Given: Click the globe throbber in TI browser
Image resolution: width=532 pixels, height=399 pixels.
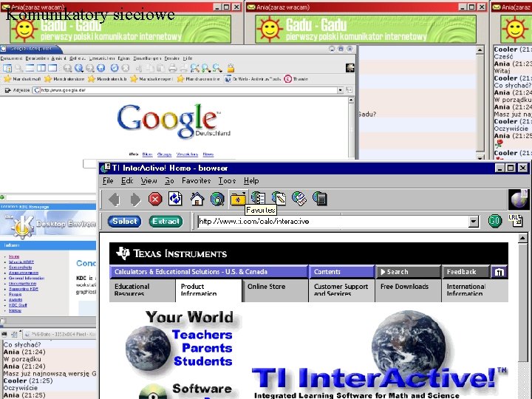Looking at the screenshot, I should click(519, 199).
